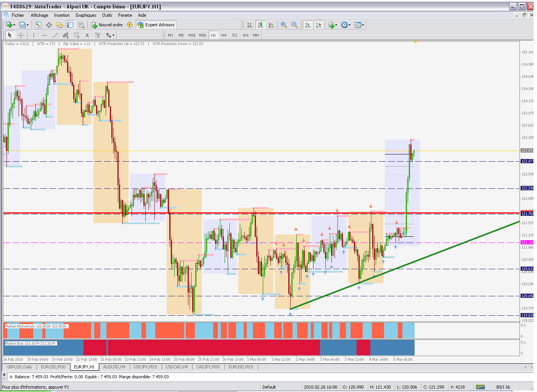This screenshot has height=392, width=537.
Task: Open the Market Watch window icon
Action: 38,25
